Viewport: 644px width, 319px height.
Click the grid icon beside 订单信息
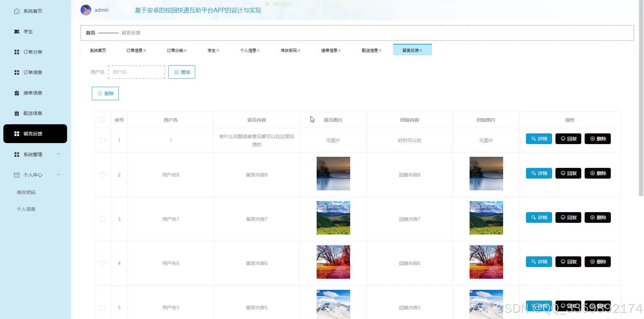click(17, 72)
